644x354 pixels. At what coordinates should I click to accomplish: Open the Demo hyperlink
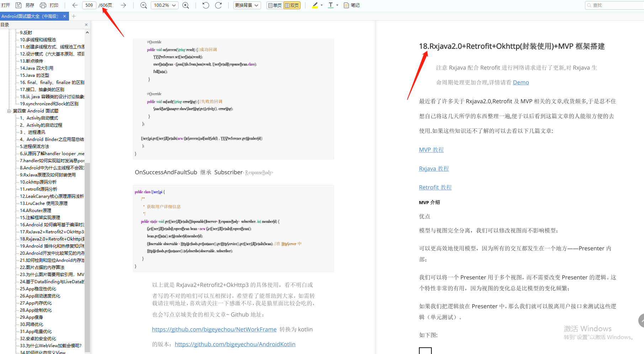[521, 83]
